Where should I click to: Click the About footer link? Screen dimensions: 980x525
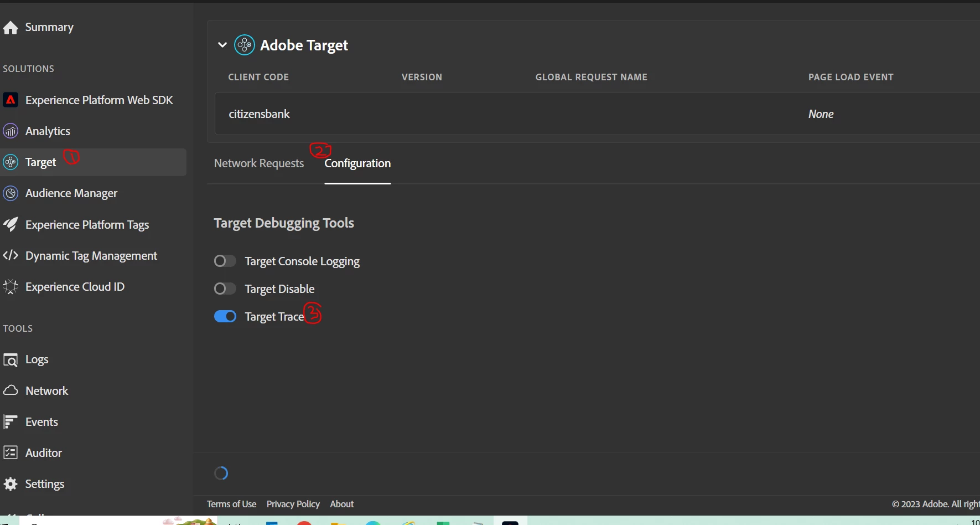[x=342, y=504]
